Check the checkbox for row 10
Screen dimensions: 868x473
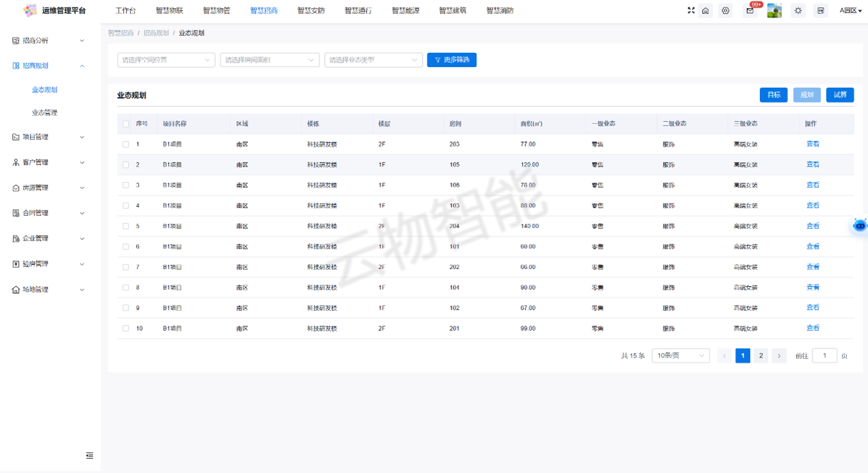(x=126, y=329)
